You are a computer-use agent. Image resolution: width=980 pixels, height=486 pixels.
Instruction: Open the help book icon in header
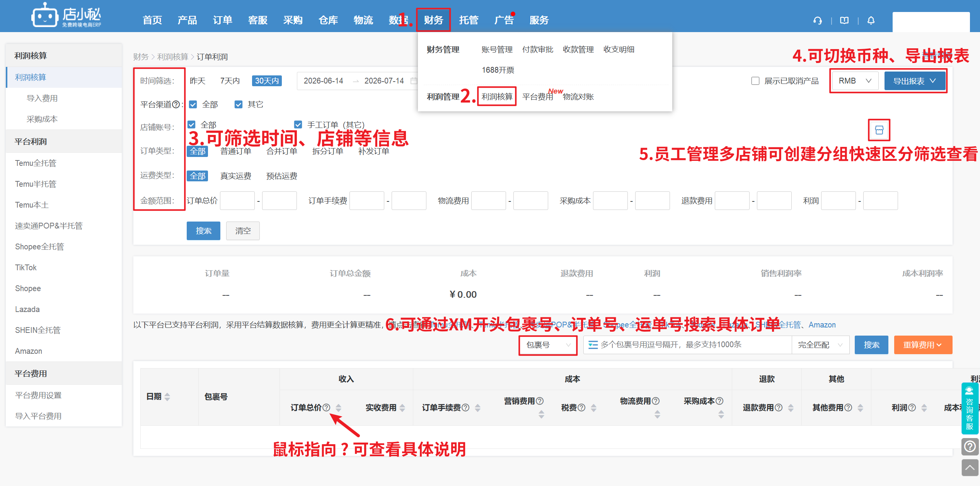coord(844,20)
